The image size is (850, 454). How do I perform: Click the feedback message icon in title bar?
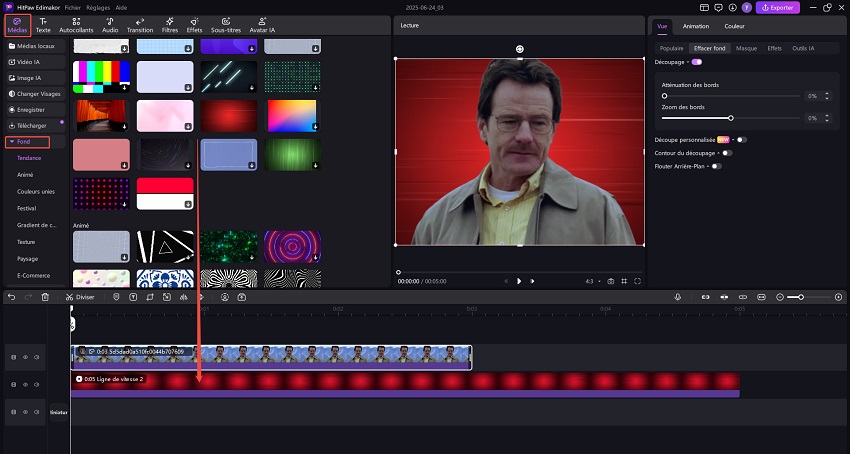pyautogui.click(x=718, y=8)
